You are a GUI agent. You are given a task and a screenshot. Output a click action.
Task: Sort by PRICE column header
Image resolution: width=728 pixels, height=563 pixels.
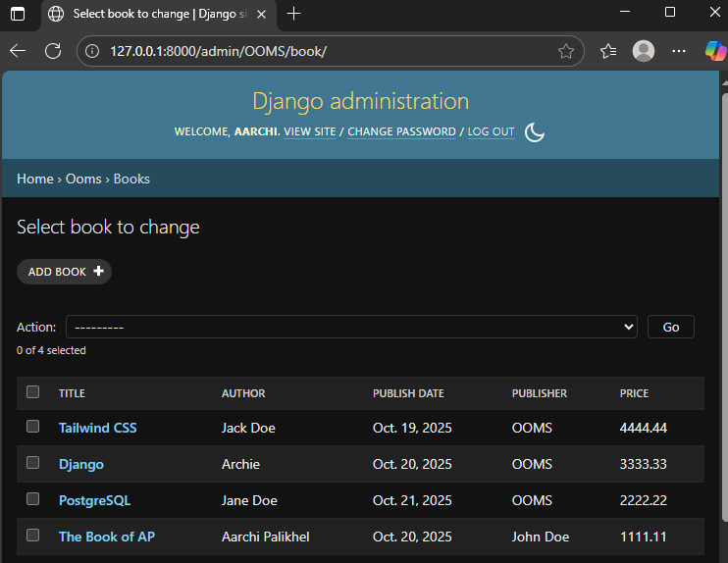tap(634, 393)
